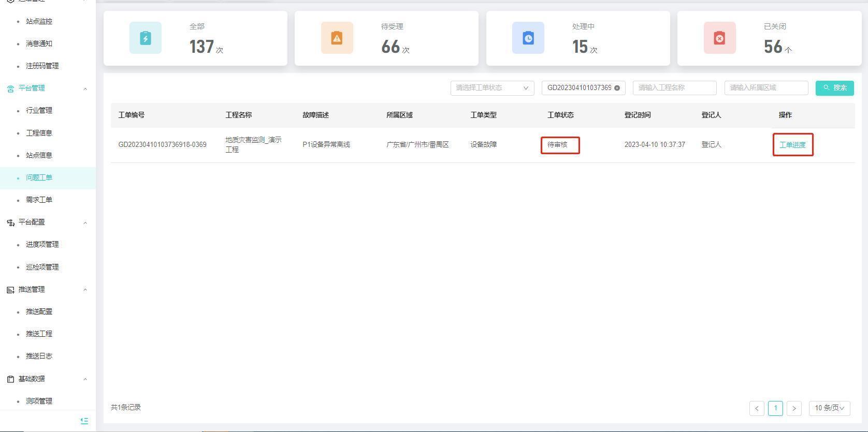
Task: Click the orange warning icon for 待受理
Action: pos(337,38)
